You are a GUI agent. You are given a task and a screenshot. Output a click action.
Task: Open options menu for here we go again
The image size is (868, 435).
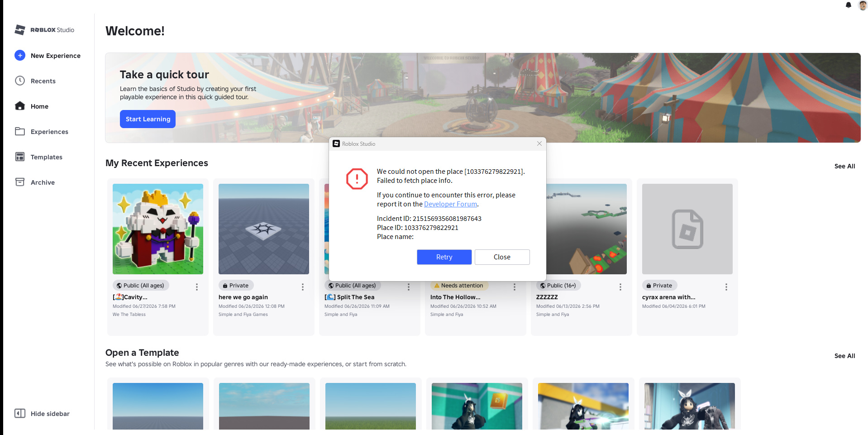click(303, 287)
